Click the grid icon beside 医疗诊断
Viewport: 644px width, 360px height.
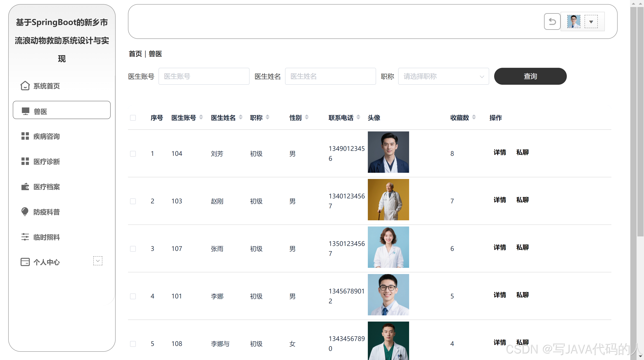[x=25, y=161]
